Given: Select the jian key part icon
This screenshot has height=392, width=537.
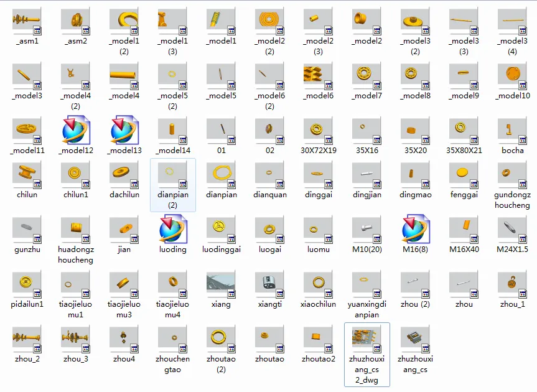Looking at the screenshot, I should pos(124,230).
